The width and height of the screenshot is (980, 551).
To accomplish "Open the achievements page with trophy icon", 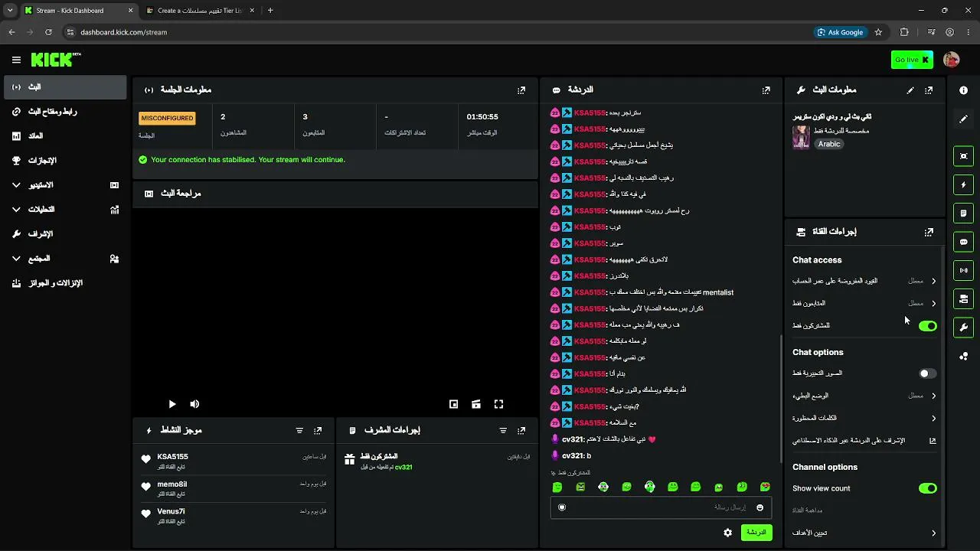I will pyautogui.click(x=65, y=161).
